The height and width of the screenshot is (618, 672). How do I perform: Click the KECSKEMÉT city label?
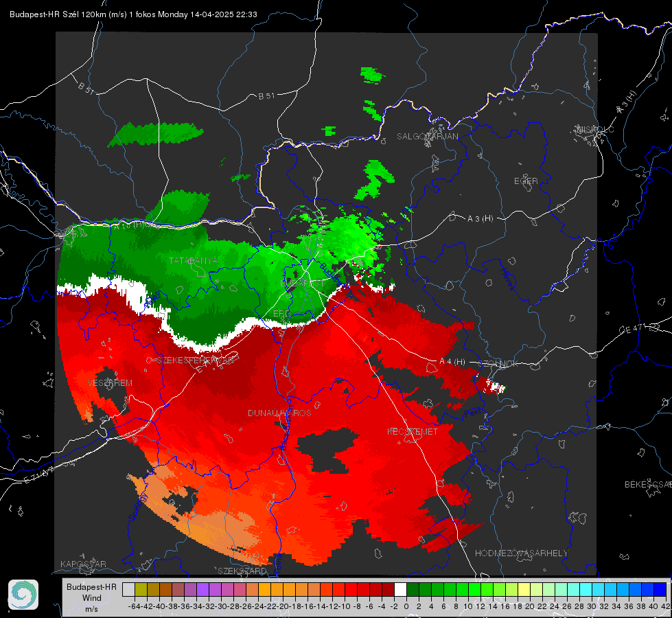coord(413,431)
